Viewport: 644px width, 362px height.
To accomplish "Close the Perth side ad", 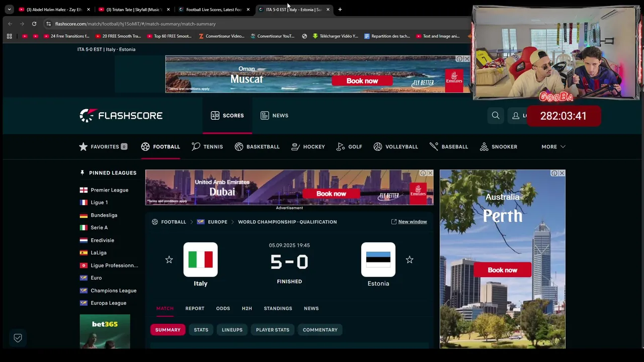I will click(x=561, y=173).
